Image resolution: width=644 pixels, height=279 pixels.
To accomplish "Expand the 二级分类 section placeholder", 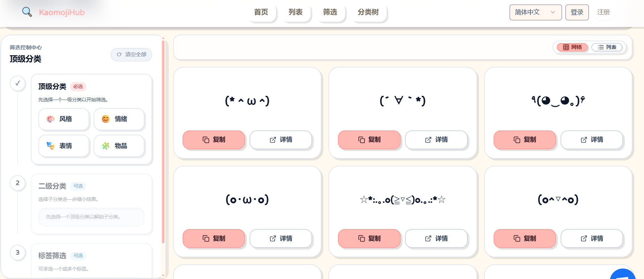I will (91, 217).
